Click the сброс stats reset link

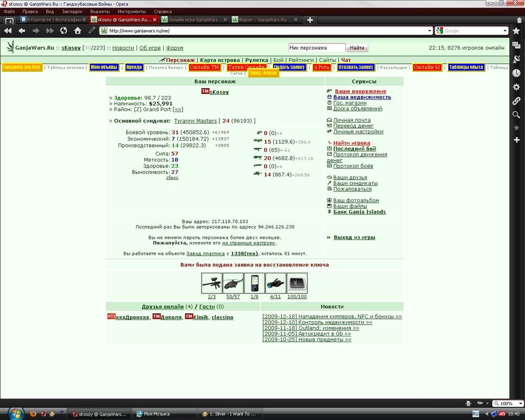pos(172,178)
